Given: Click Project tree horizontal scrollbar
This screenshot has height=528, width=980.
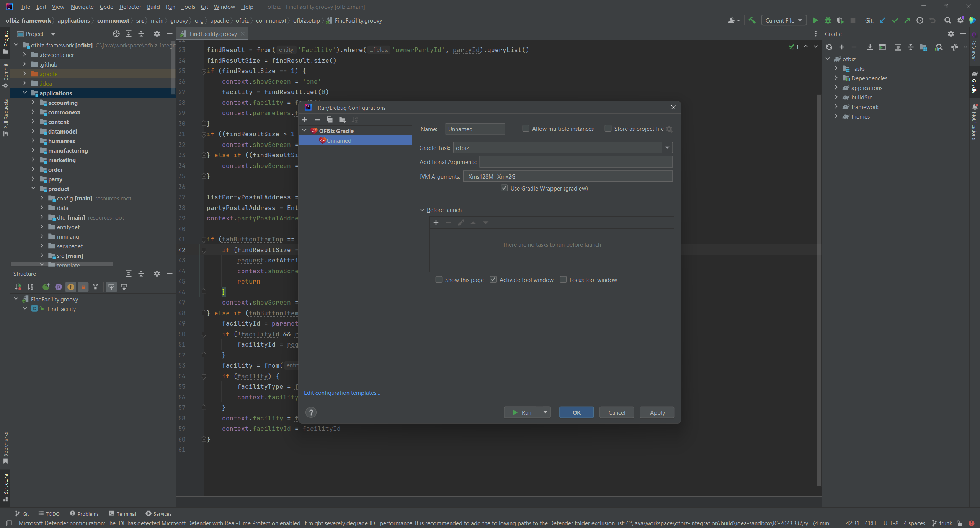Looking at the screenshot, I should coord(62,264).
